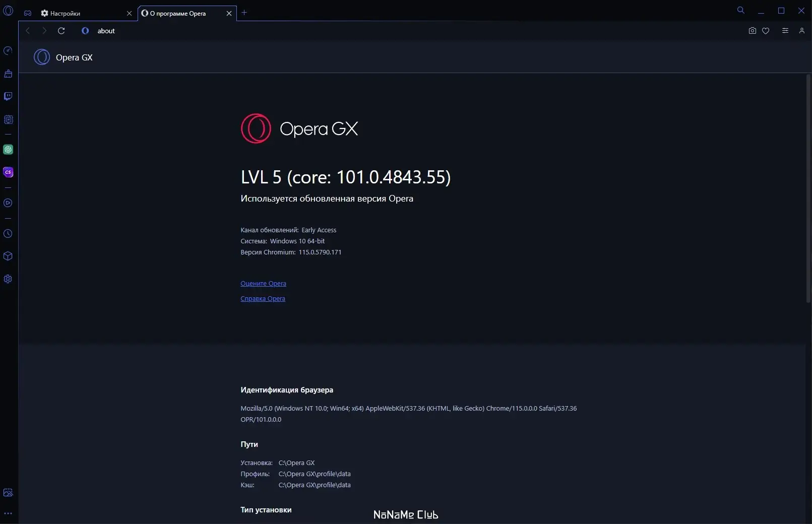Show browsing History clock icon
The height and width of the screenshot is (524, 812).
tap(8, 234)
